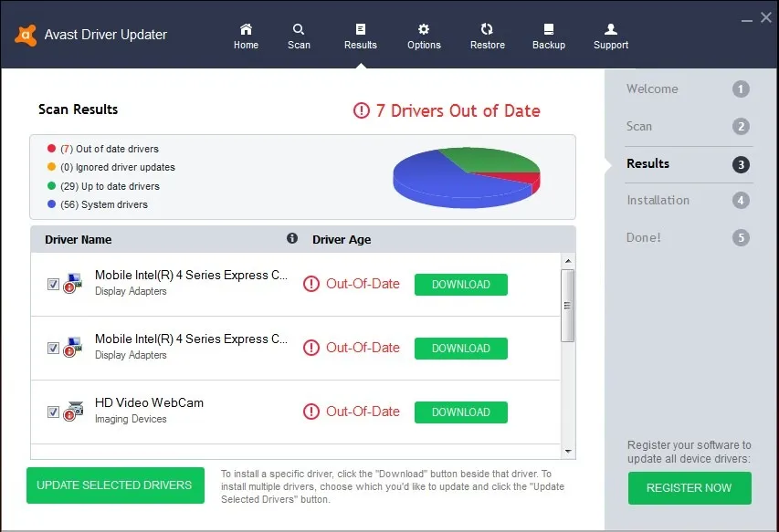The height and width of the screenshot is (532, 779).
Task: Click the info icon beside Driver Name header
Action: coord(291,237)
